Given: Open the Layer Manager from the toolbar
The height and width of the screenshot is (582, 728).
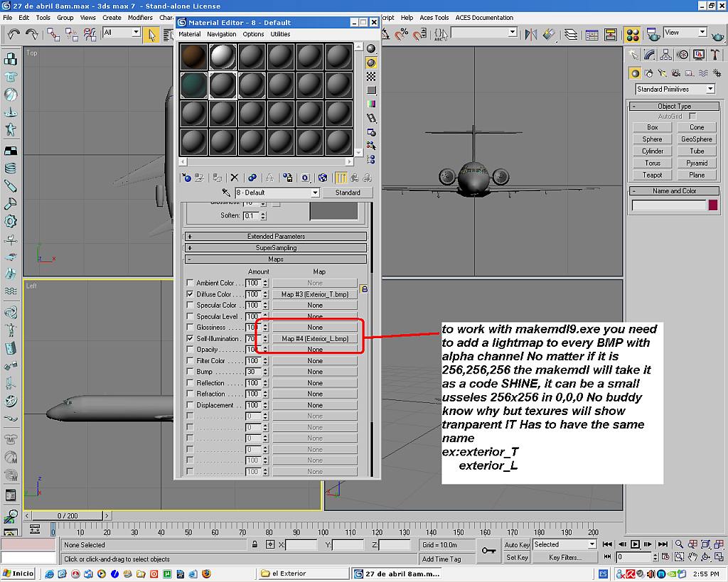Looking at the screenshot, I should tap(571, 33).
